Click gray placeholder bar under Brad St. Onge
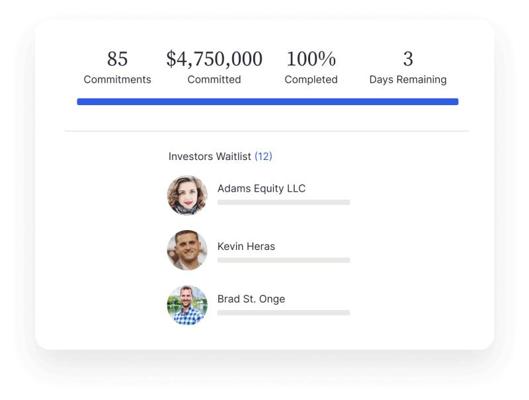529x400 pixels. 284,313
